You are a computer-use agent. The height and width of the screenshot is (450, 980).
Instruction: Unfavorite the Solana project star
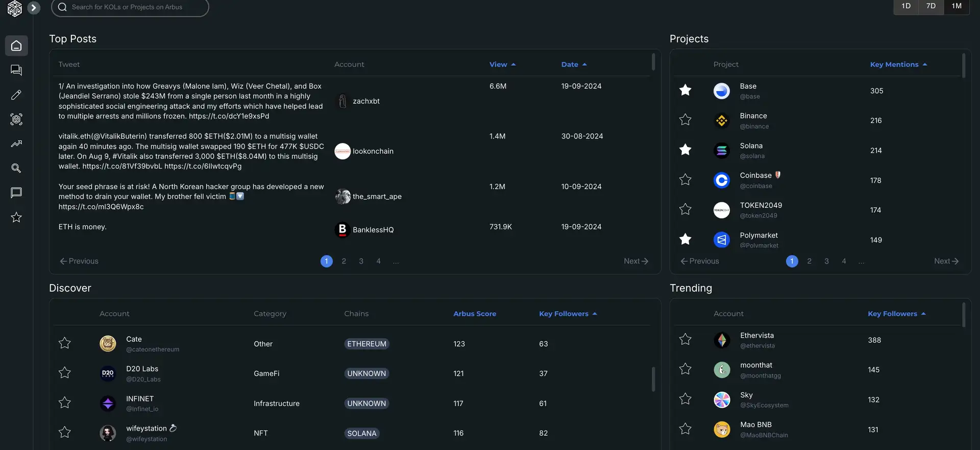pyautogui.click(x=685, y=150)
